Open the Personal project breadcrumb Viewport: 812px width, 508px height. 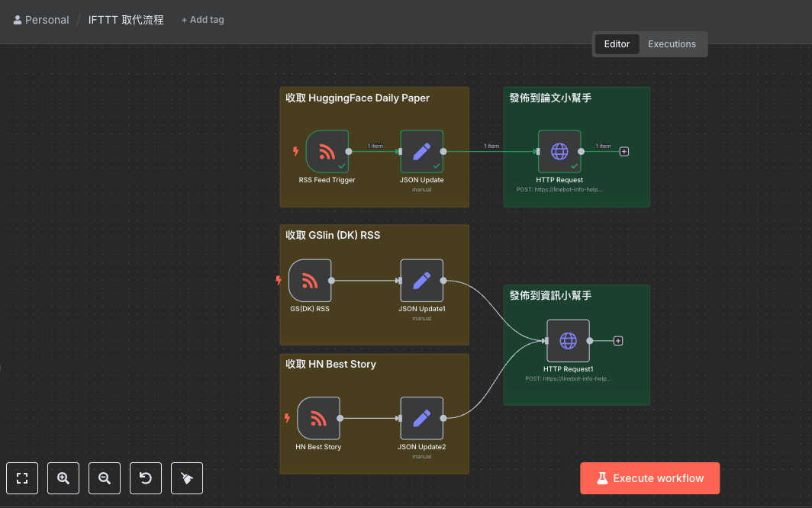(41, 20)
